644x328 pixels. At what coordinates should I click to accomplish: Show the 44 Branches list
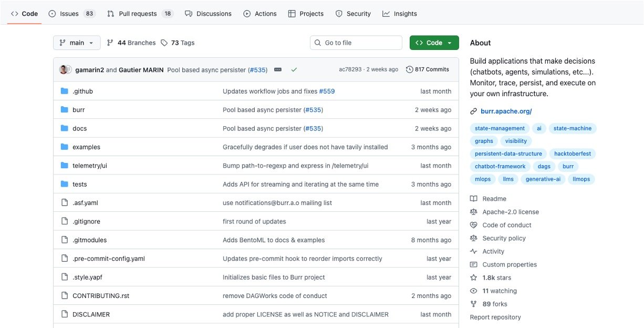(131, 43)
